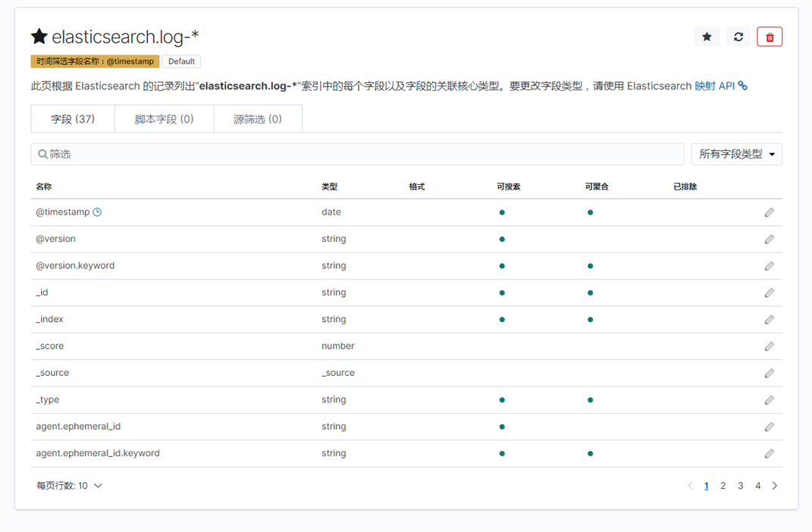The image size is (812, 532).
Task: Click the link icon after 映射 API
Action: pyautogui.click(x=742, y=86)
